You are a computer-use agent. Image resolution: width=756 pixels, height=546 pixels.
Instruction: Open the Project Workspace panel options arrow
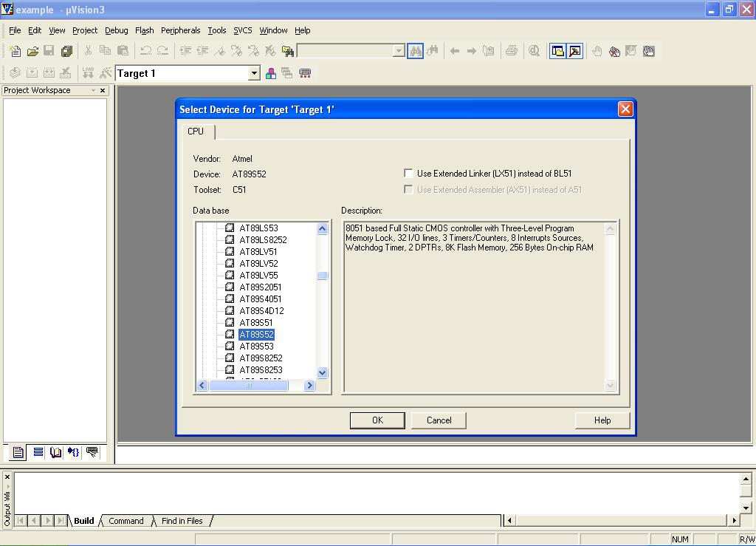coord(93,90)
